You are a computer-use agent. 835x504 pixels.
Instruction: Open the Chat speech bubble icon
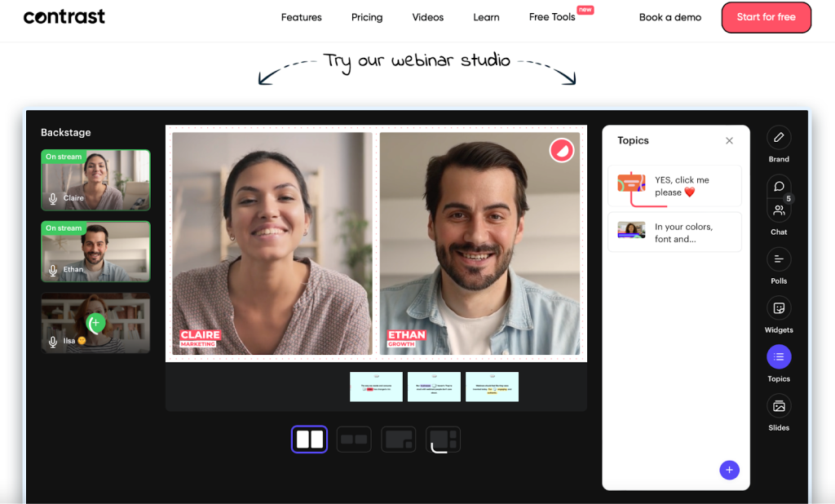[779, 186]
